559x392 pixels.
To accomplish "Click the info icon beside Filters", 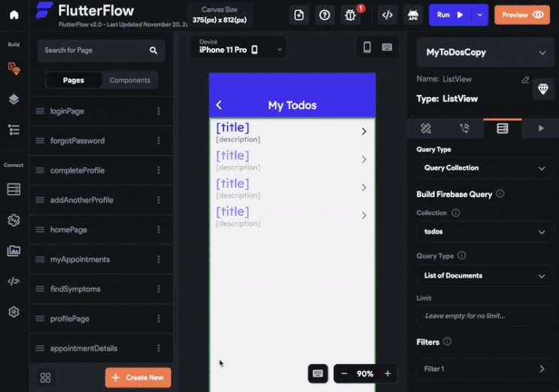I will (447, 342).
